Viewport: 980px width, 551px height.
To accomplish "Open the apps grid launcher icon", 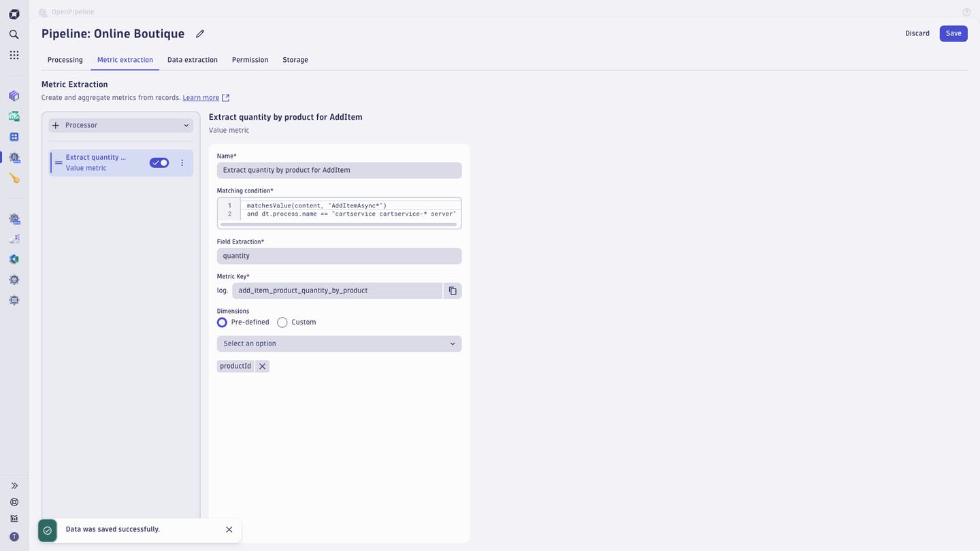I will tap(14, 55).
